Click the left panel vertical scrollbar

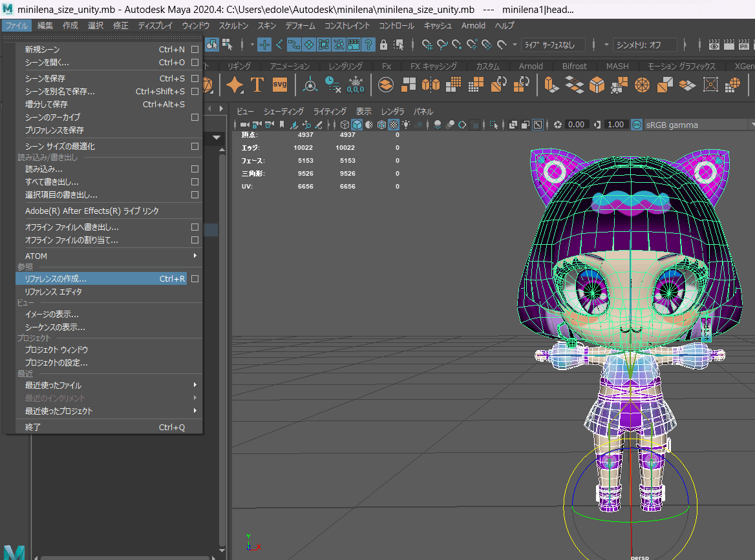222,349
